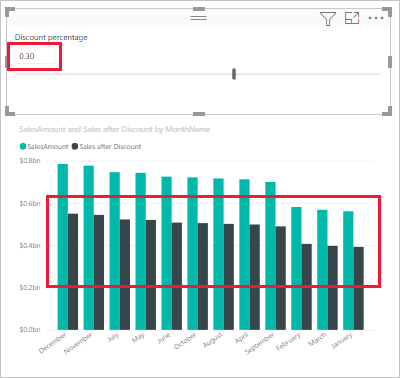Click the right-edge middle resize handle
Viewport: 400px width, 378px height.
(x=390, y=62)
